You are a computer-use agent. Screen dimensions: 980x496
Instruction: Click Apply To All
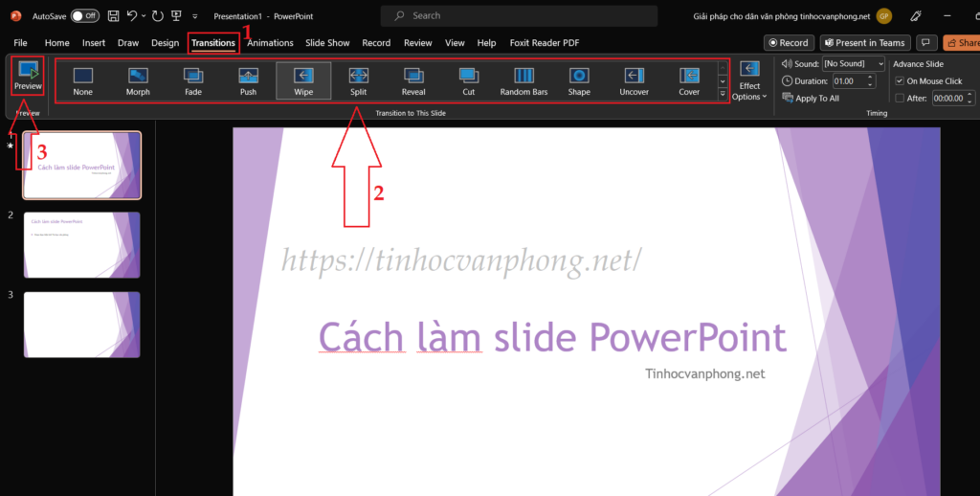coord(811,99)
